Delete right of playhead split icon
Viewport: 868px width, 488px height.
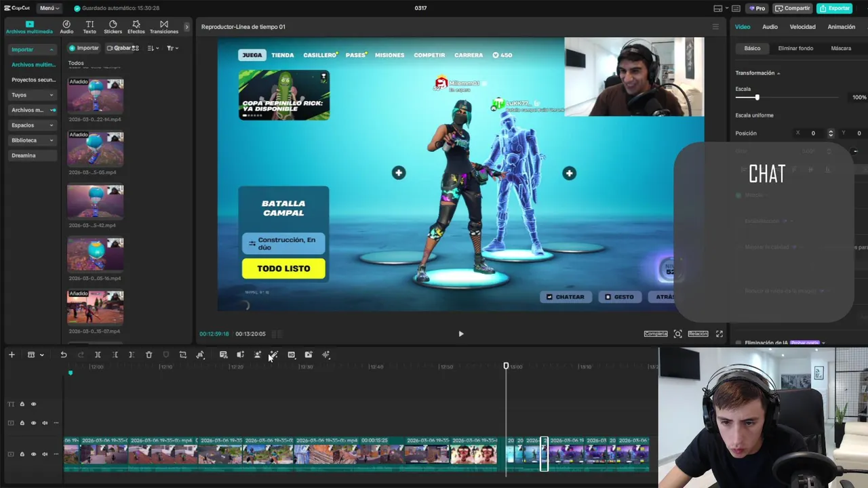[132, 354]
